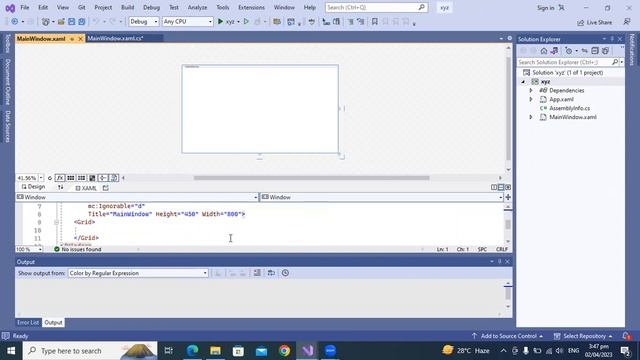Expand MainWindow.xaml node in Solution Explorer
640x360 pixels.
[x=531, y=117]
